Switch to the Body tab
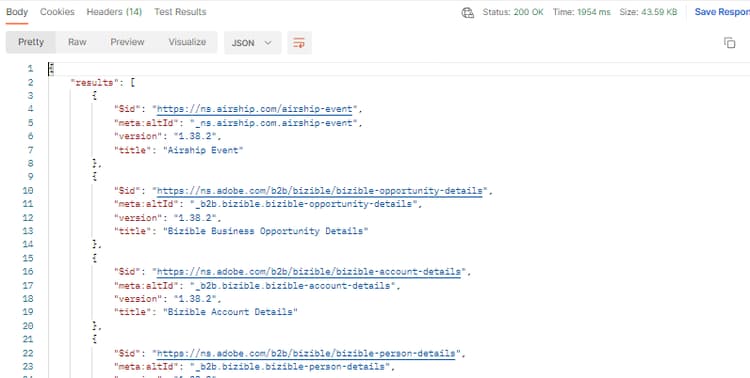This screenshot has width=750, height=378. coord(17,12)
